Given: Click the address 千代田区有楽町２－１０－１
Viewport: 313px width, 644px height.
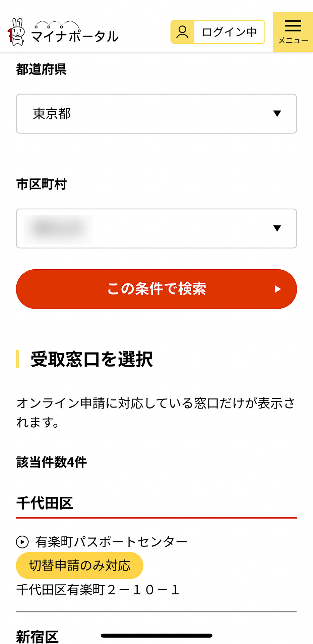Looking at the screenshot, I should [x=98, y=590].
